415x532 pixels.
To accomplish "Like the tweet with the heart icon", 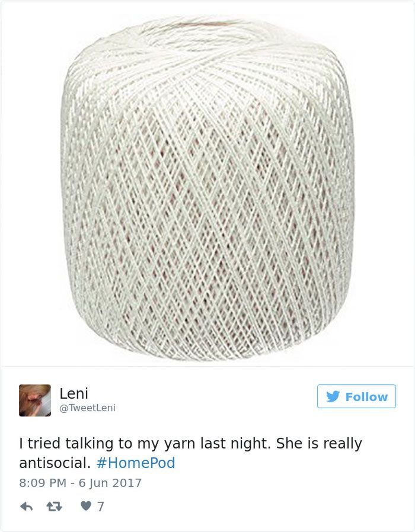I will 86,506.
